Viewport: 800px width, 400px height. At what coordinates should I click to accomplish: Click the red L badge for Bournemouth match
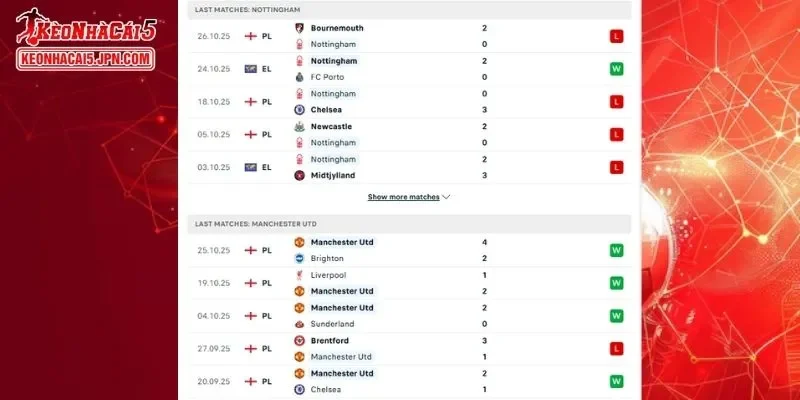tap(617, 36)
